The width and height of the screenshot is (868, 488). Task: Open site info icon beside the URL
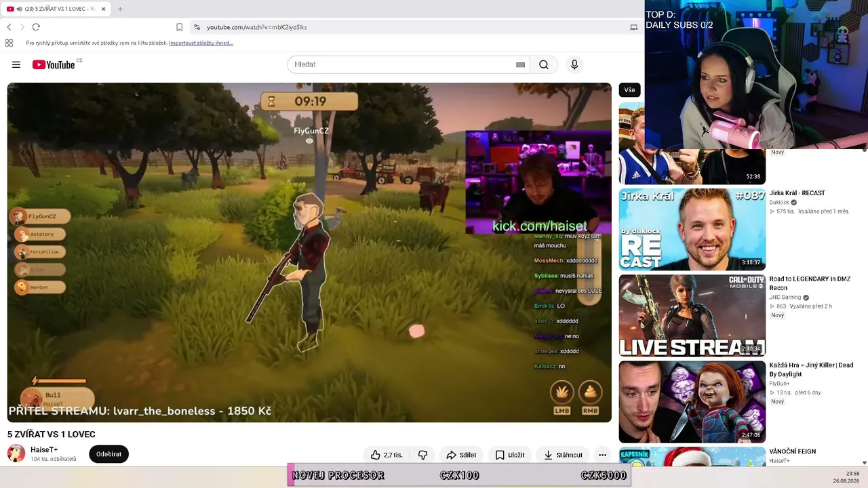pos(197,27)
